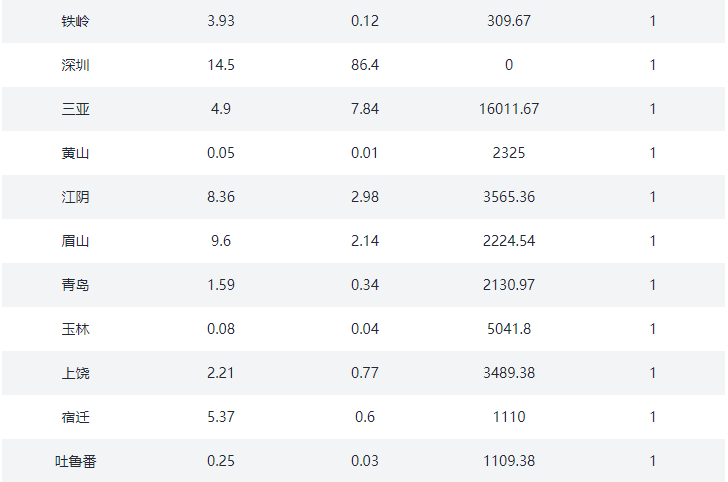Click the 16011.67 value in 三亚 row
Screen dimensions: 728x482
509,109
